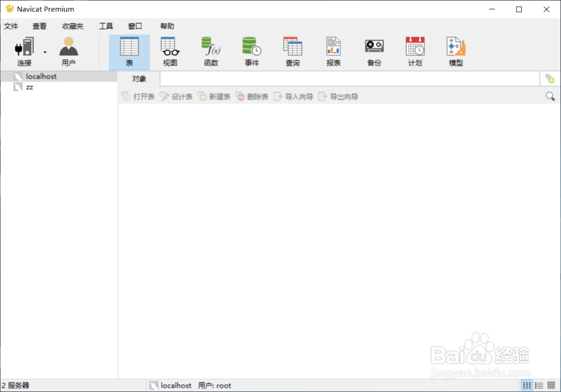Click the 对象 filter input field

(x=348, y=79)
